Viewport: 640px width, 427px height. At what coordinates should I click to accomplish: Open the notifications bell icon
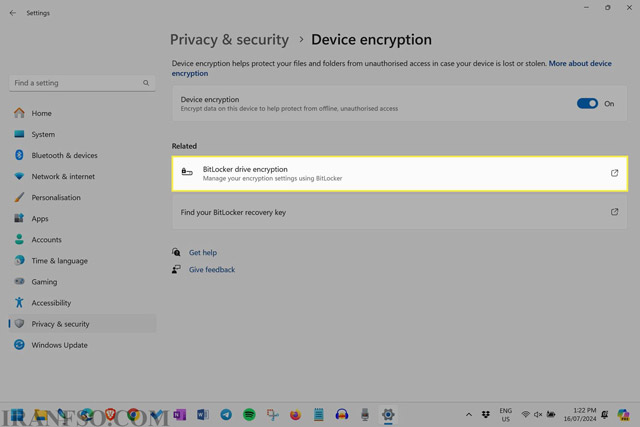click(x=604, y=415)
